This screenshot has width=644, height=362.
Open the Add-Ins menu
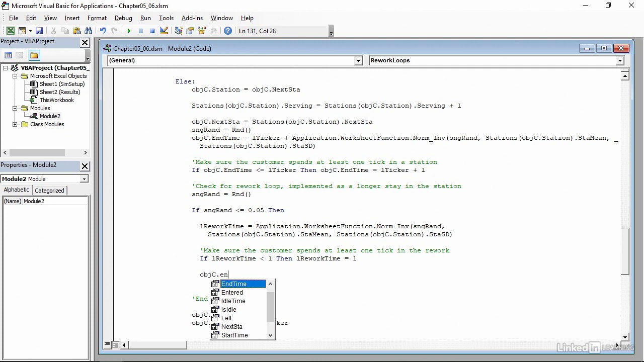[192, 18]
